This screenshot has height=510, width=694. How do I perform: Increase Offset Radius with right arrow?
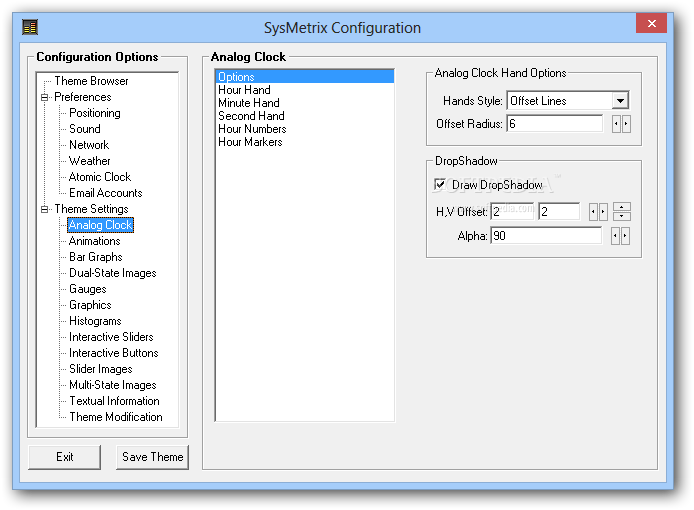tap(626, 124)
